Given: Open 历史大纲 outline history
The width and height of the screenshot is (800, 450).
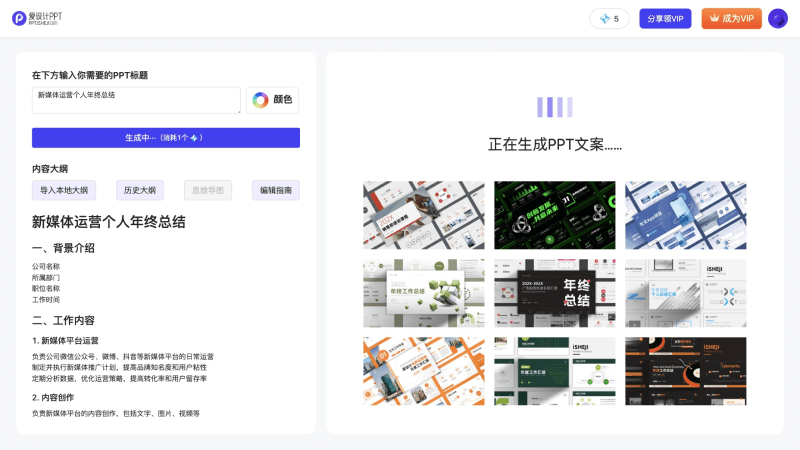Looking at the screenshot, I should click(x=139, y=190).
